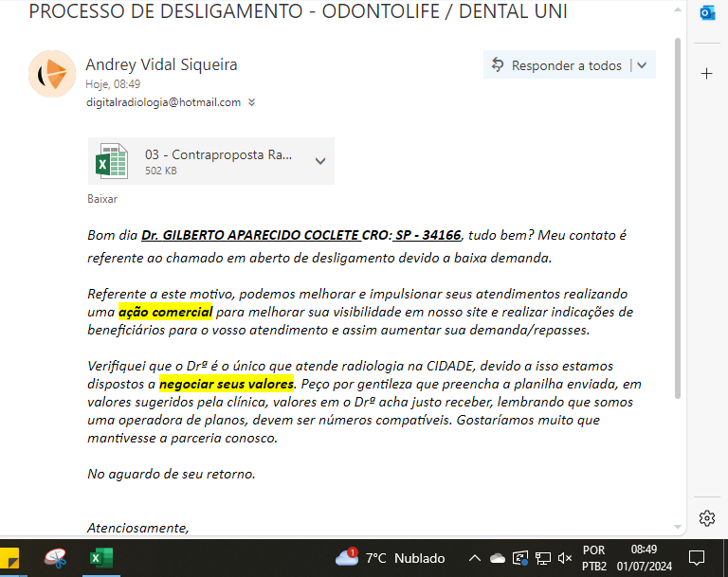Image resolution: width=728 pixels, height=577 pixels.
Task: Click the digitalradiologia@hotmail.com address
Action: (x=163, y=102)
